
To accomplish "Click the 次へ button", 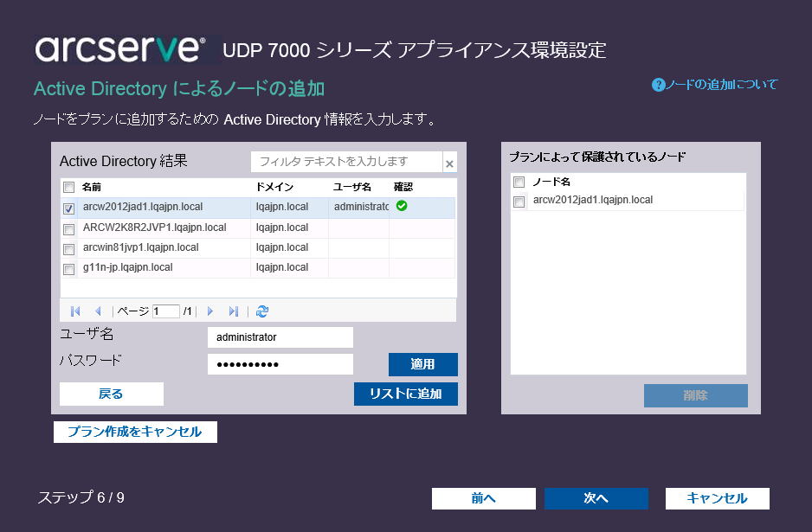I will click(x=596, y=498).
